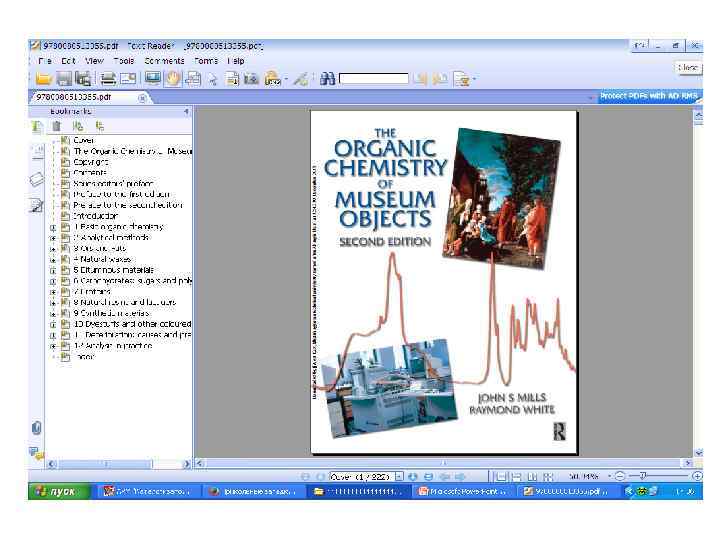Click the zoom-in plus button
The image size is (720, 540).
pyautogui.click(x=697, y=476)
